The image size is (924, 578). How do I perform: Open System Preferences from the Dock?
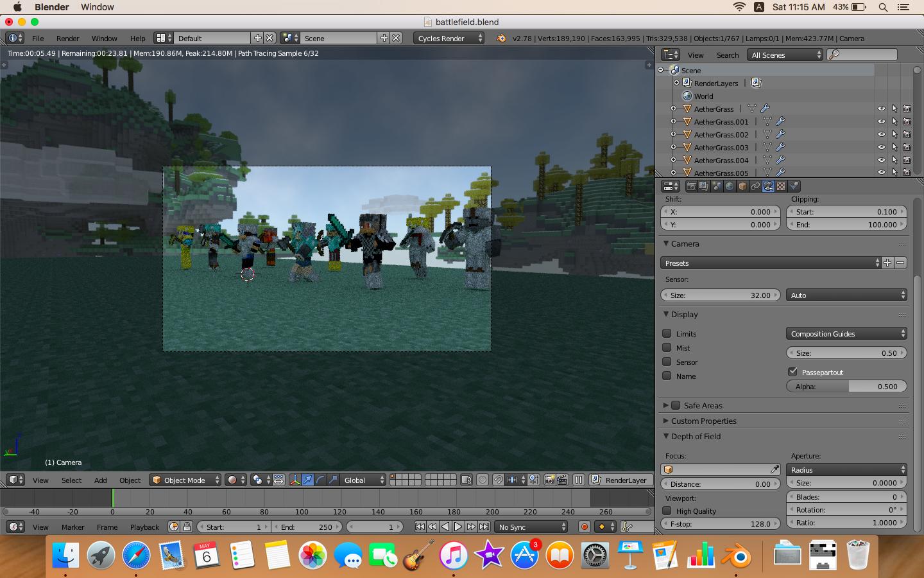tap(594, 556)
